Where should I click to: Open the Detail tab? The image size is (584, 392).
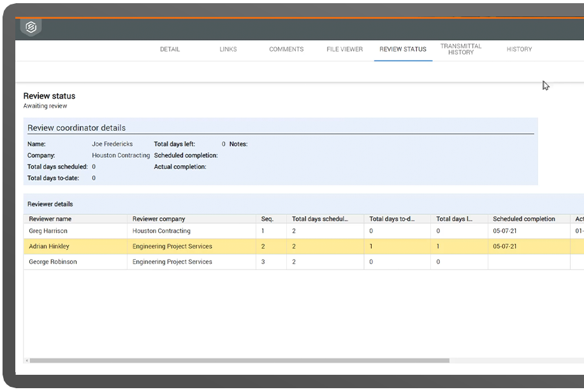tap(170, 49)
